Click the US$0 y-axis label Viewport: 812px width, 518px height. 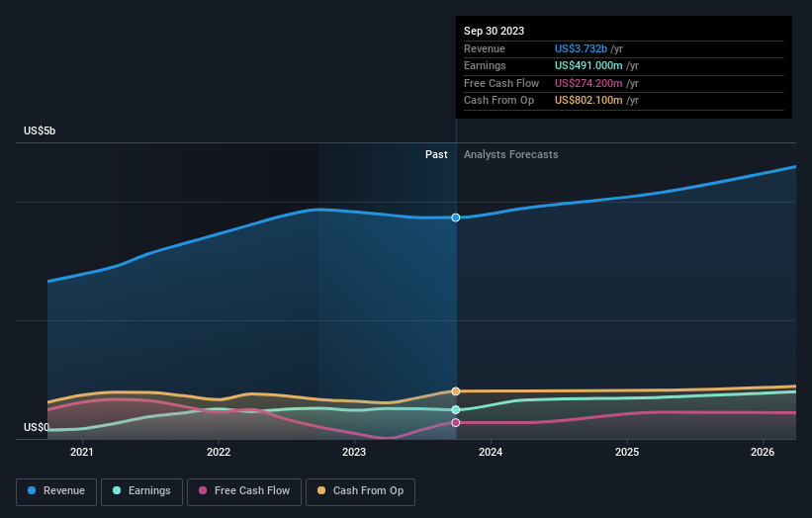pos(37,427)
